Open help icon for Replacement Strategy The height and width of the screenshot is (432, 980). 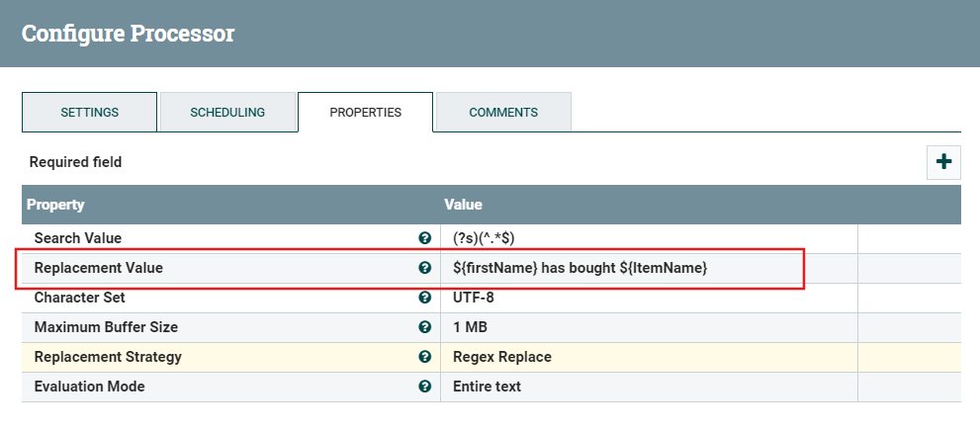pyautogui.click(x=425, y=357)
